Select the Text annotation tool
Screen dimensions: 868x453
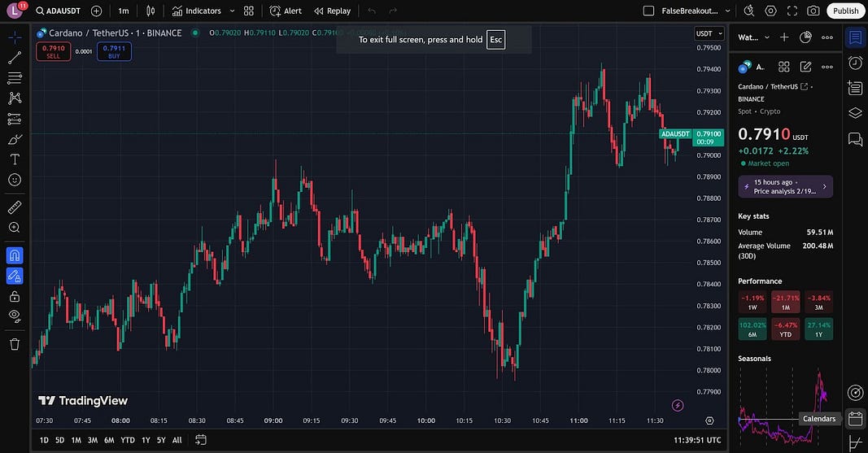click(x=15, y=159)
